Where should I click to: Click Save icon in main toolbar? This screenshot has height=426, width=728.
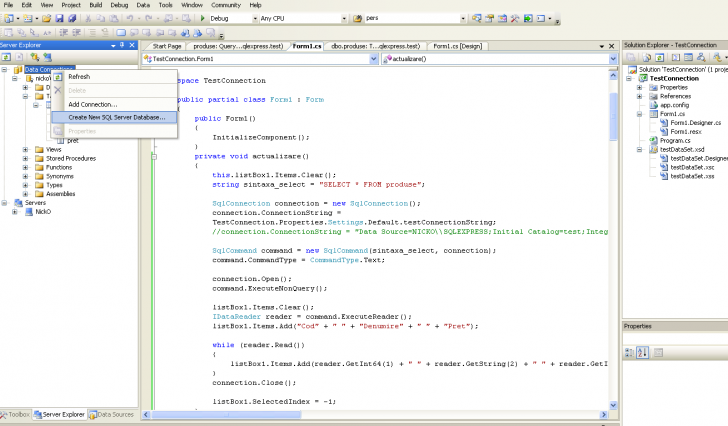59,18
